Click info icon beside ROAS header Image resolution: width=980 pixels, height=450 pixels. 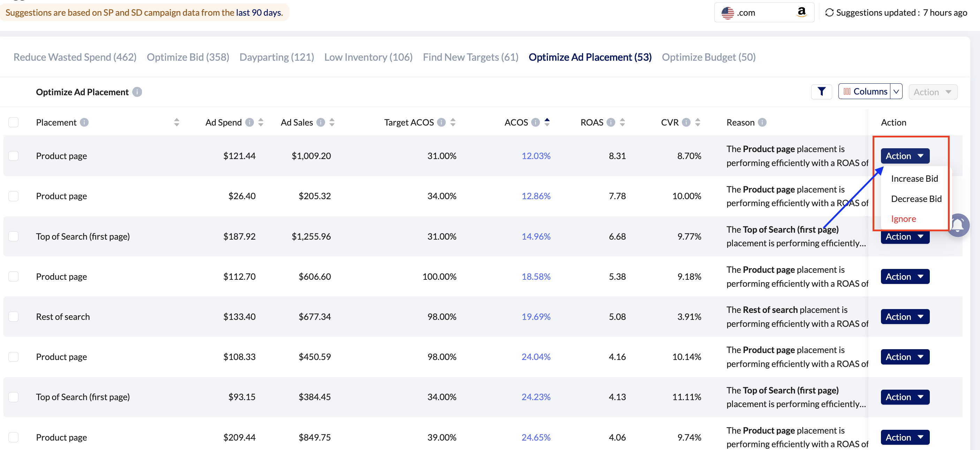(x=611, y=122)
